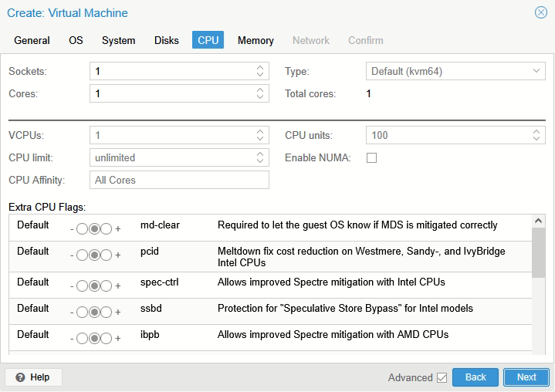Close the Create Virtual Machine dialog

coord(541,12)
